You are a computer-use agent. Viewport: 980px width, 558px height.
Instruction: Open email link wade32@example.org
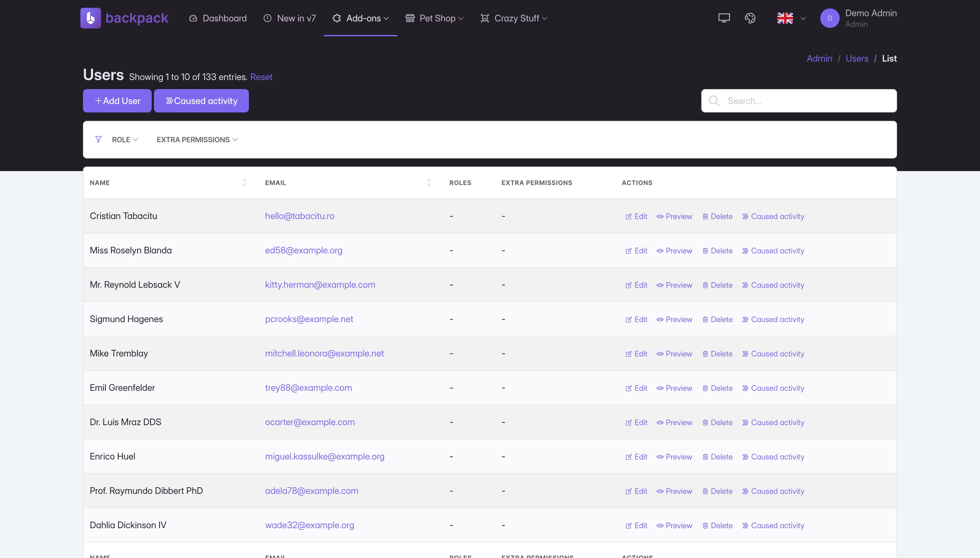(x=309, y=525)
